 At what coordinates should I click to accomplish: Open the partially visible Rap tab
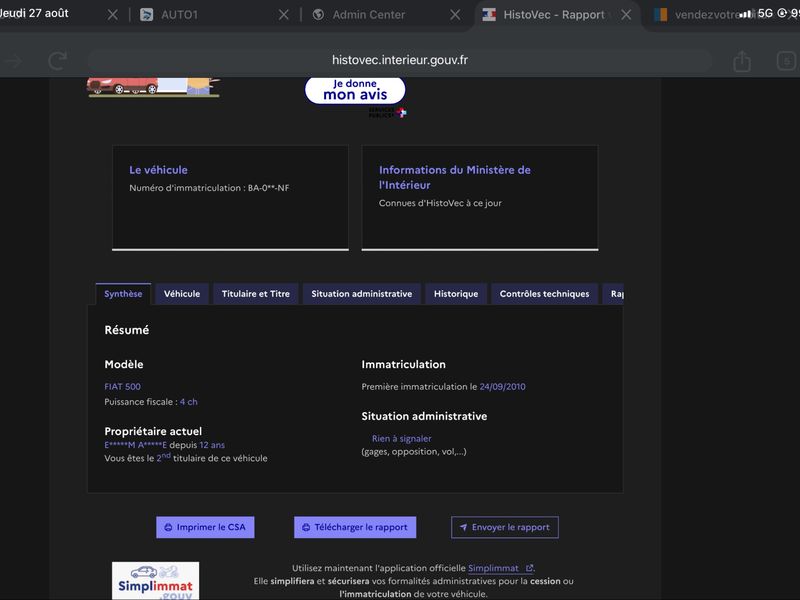[613, 294]
